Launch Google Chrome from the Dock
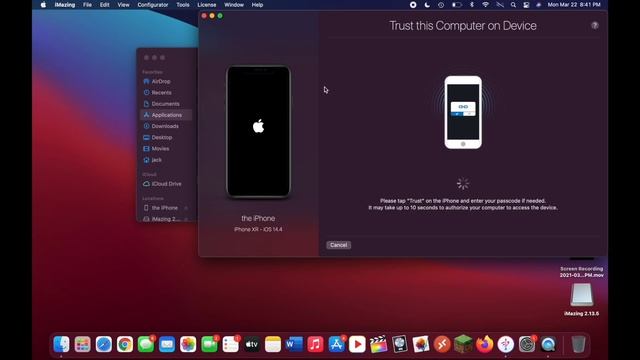The height and width of the screenshot is (360, 640). 125,344
